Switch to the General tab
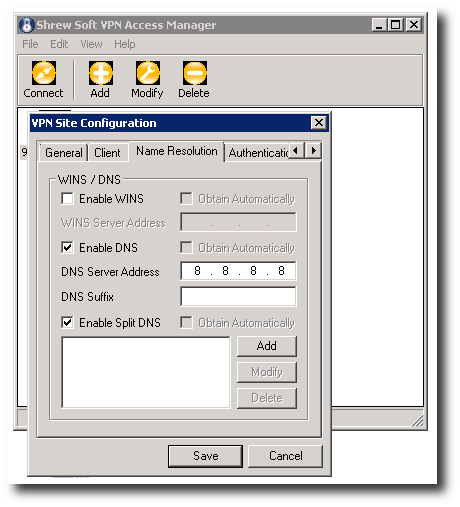Screen dimensions: 460x507 point(64,153)
